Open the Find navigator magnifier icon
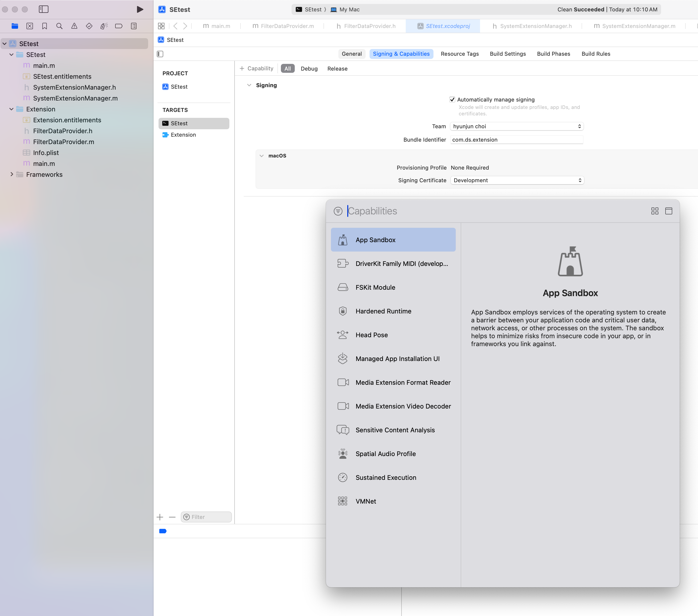698x616 pixels. click(59, 26)
